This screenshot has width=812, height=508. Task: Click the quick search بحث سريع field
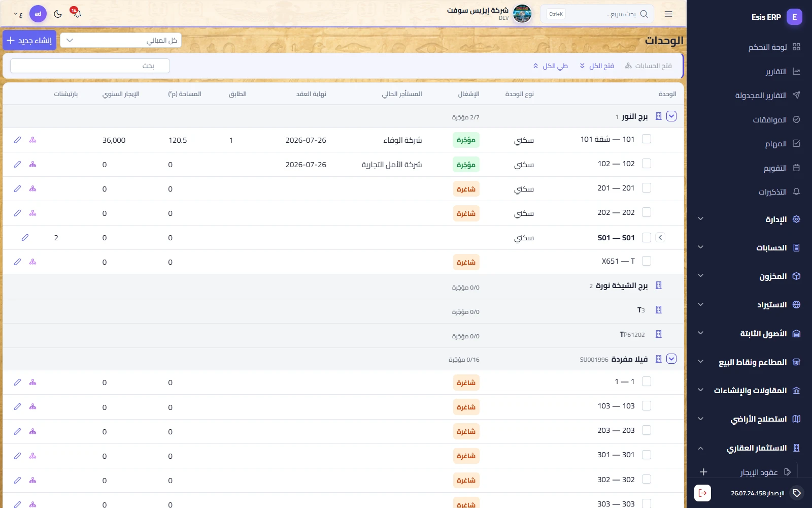(x=597, y=14)
